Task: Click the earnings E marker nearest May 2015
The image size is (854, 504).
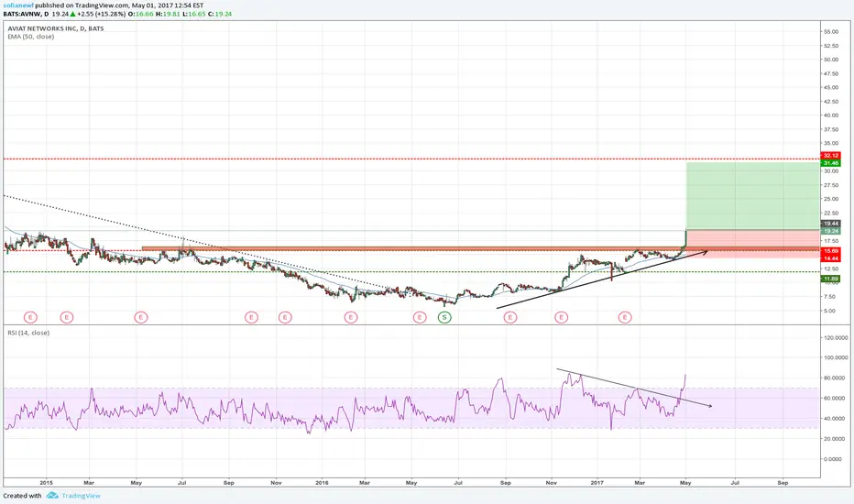Action: point(140,317)
